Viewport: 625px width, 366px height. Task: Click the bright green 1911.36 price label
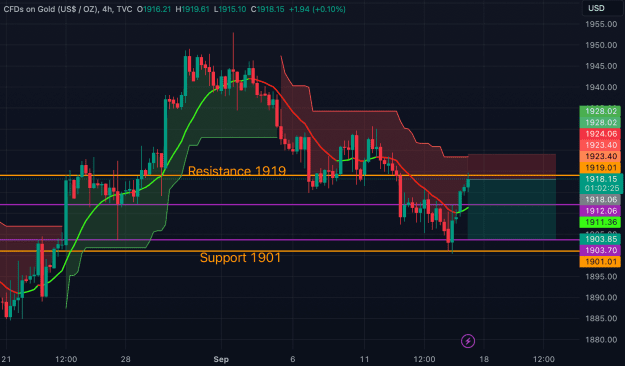pos(600,222)
